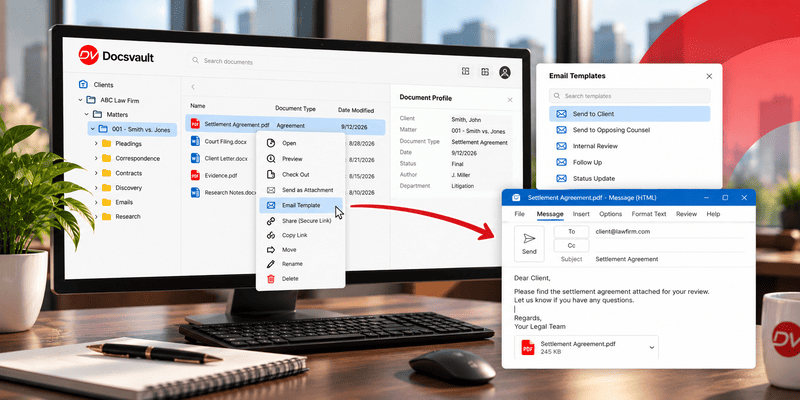Image resolution: width=800 pixels, height=400 pixels.
Task: Open the attachment dropdown arrow
Action: 652,347
